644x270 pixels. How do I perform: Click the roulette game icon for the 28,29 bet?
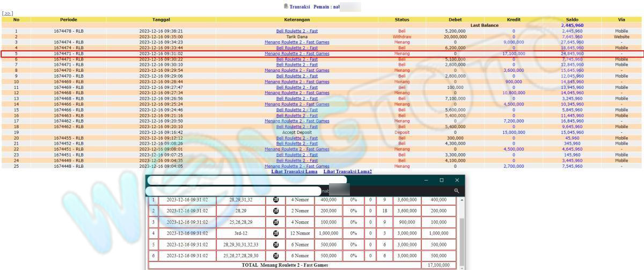(x=276, y=211)
